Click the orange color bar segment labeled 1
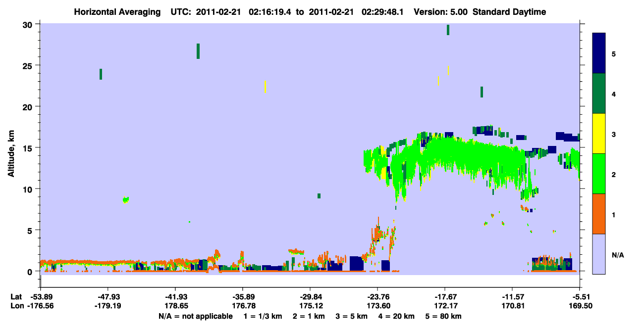Image resolution: width=644 pixels, height=330 pixels. click(x=599, y=214)
